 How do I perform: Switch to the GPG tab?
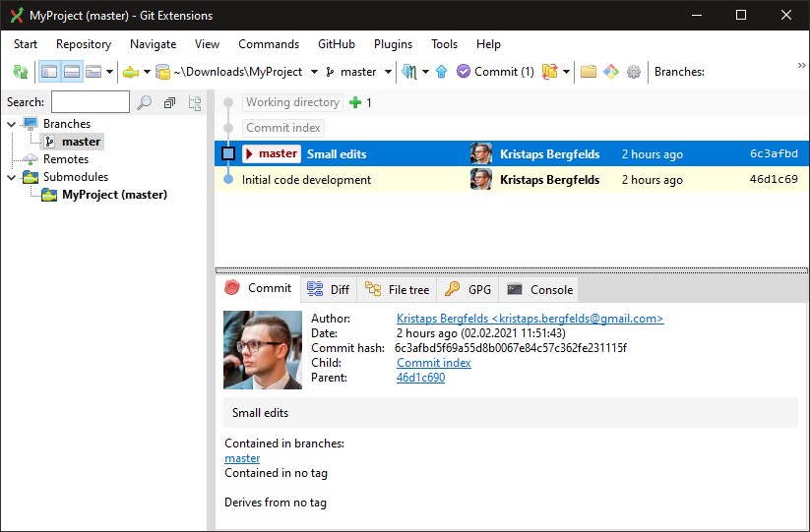click(468, 289)
